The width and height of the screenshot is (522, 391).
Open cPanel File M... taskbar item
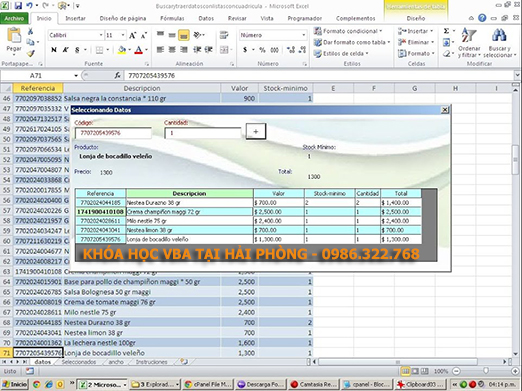coord(209,384)
